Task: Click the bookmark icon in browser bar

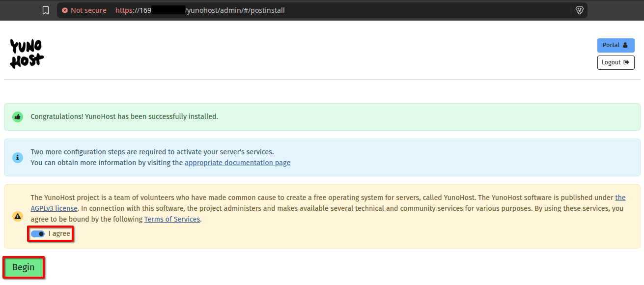Action: [x=46, y=10]
